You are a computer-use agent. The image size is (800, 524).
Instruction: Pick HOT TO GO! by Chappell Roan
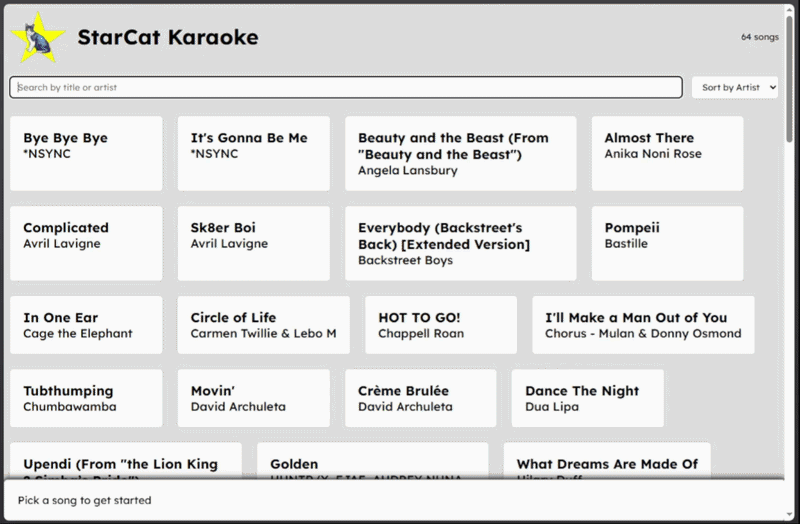441,325
